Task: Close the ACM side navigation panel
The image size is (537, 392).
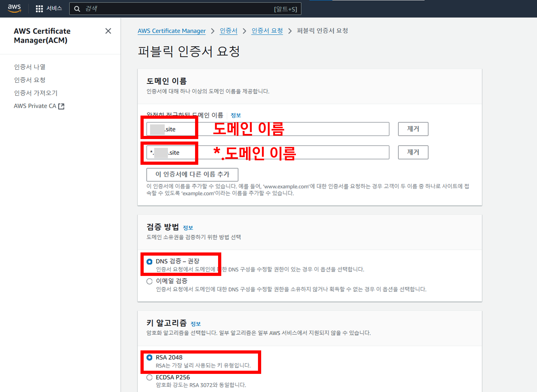Action: click(108, 31)
